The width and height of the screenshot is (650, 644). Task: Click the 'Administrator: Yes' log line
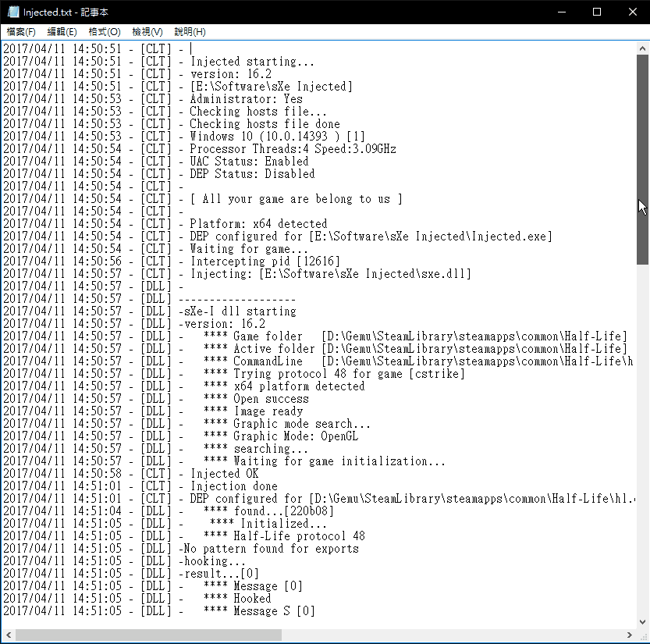[246, 99]
